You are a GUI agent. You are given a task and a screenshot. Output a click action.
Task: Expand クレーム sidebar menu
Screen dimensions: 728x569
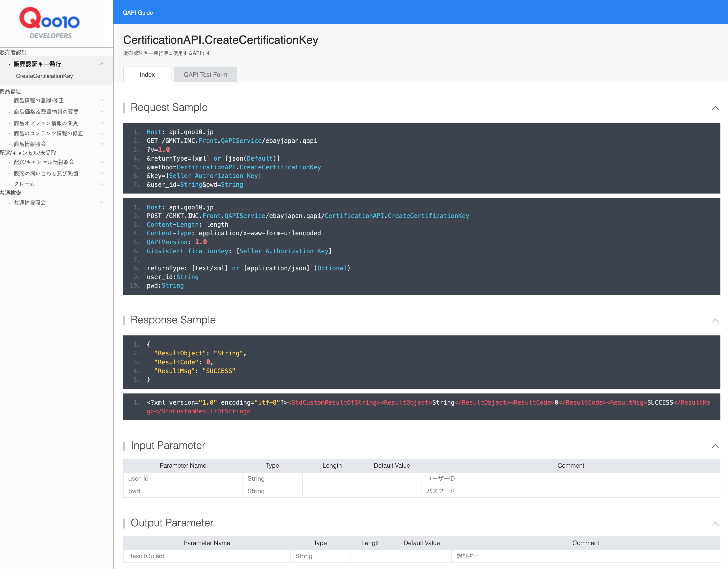[x=102, y=184]
